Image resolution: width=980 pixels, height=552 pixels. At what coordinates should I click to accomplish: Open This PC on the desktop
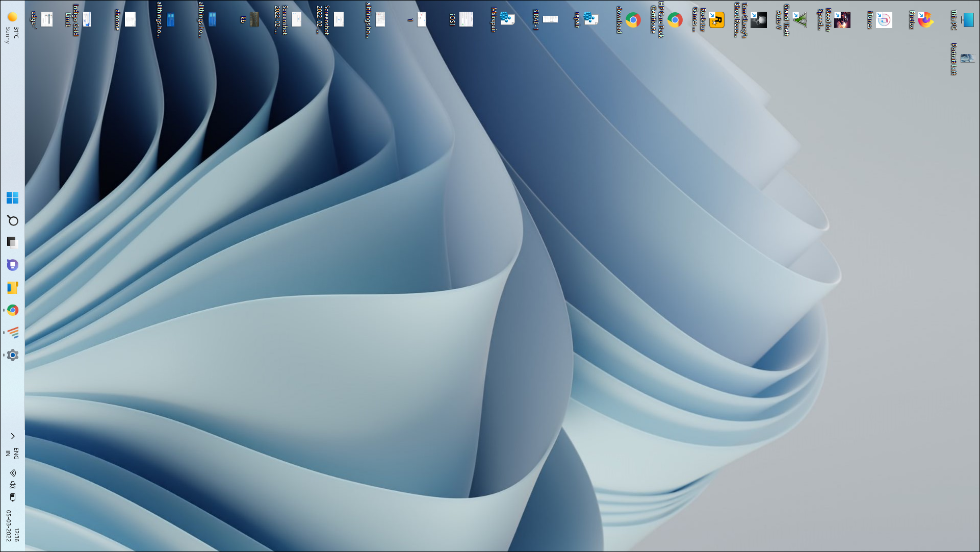(968, 19)
